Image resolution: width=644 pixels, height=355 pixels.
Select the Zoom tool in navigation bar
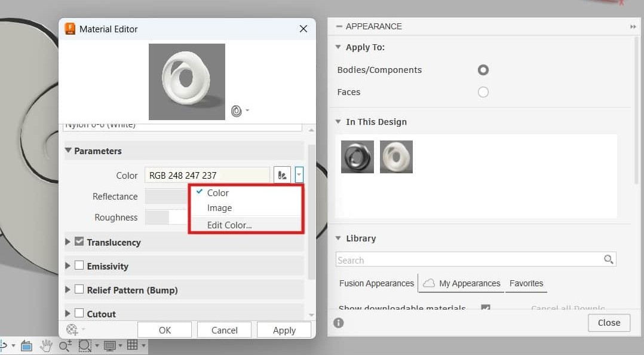(x=65, y=345)
